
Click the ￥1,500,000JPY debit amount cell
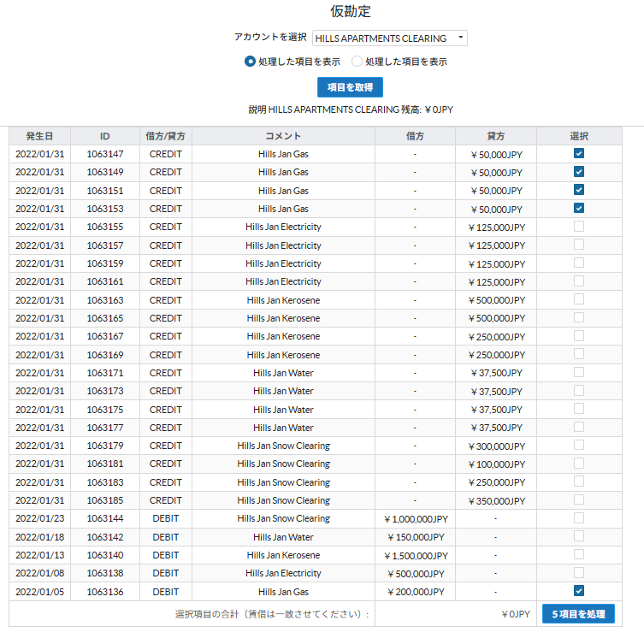pos(415,555)
